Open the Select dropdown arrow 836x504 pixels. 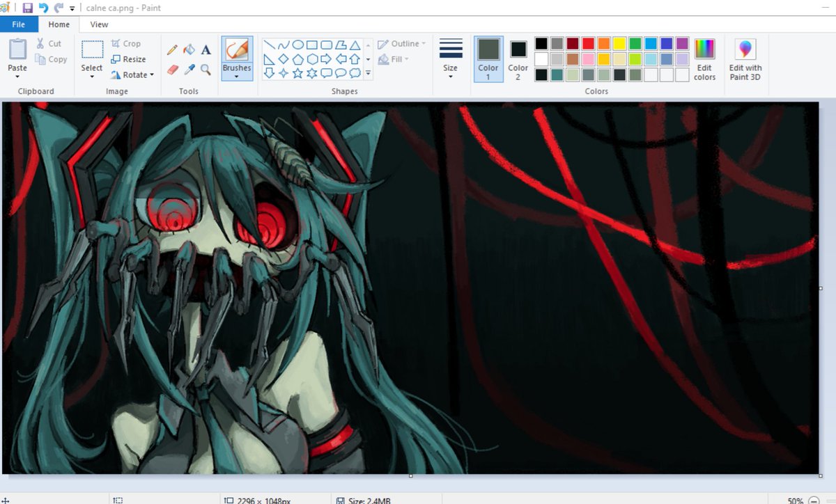click(x=92, y=77)
